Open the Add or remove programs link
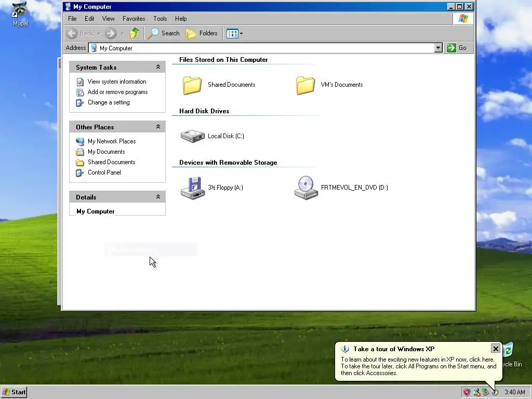Image resolution: width=532 pixels, height=399 pixels. [118, 92]
